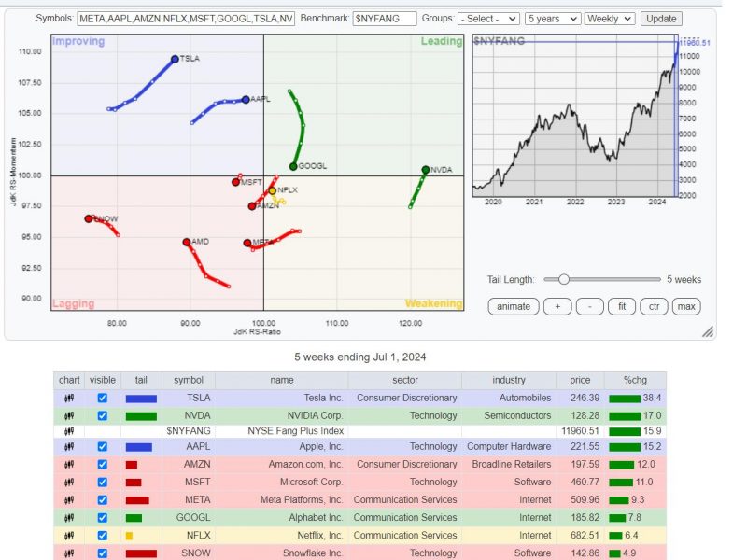Click price 509.96 in META row
Image resolution: width=747 pixels, height=560 pixels.
click(x=585, y=500)
